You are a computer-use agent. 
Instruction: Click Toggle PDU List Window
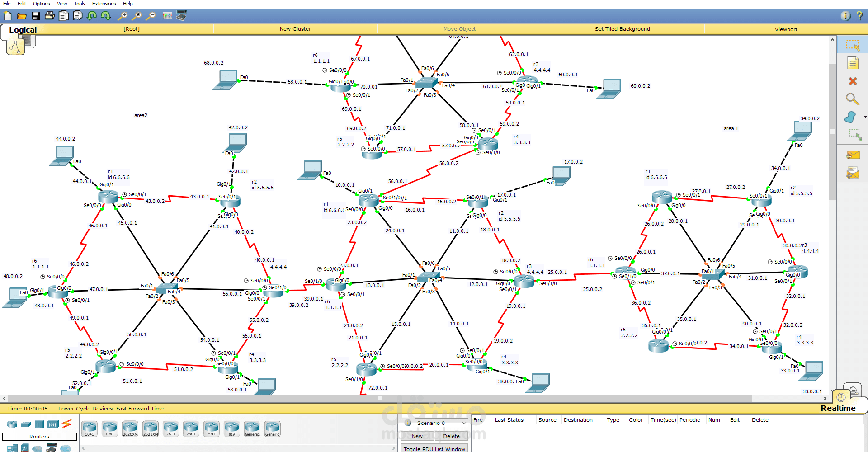coord(434,448)
